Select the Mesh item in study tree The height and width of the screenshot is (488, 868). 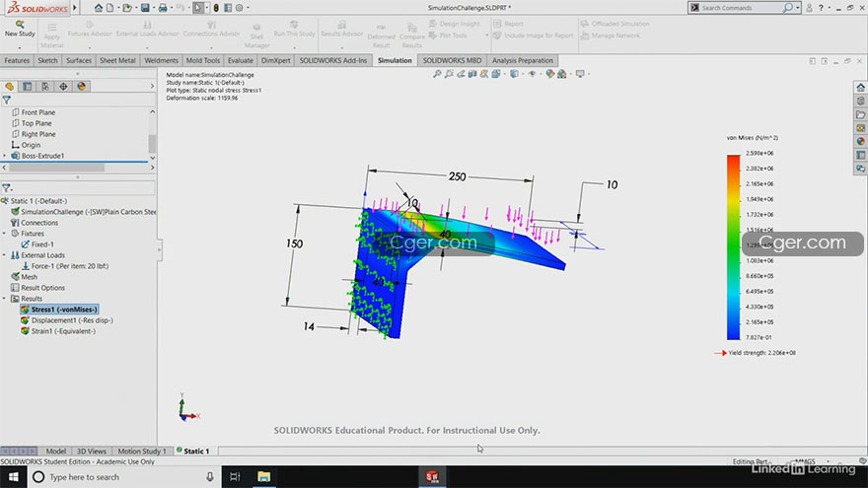click(30, 277)
